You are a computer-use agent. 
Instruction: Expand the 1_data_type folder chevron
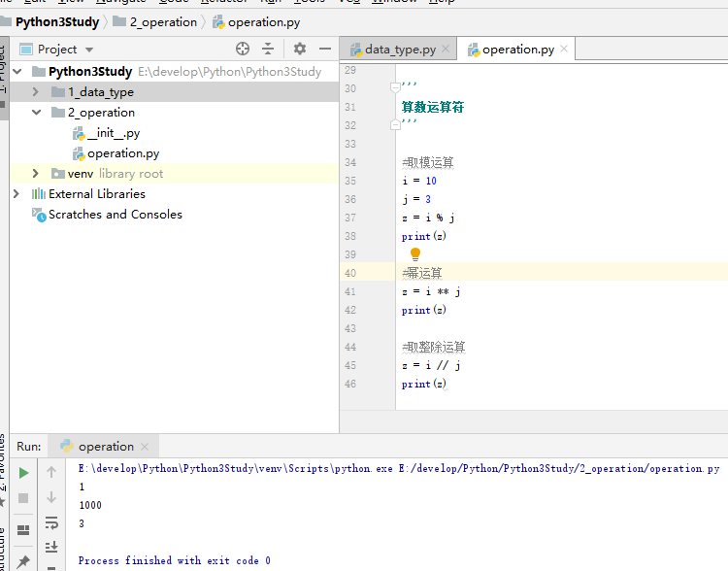pos(36,92)
